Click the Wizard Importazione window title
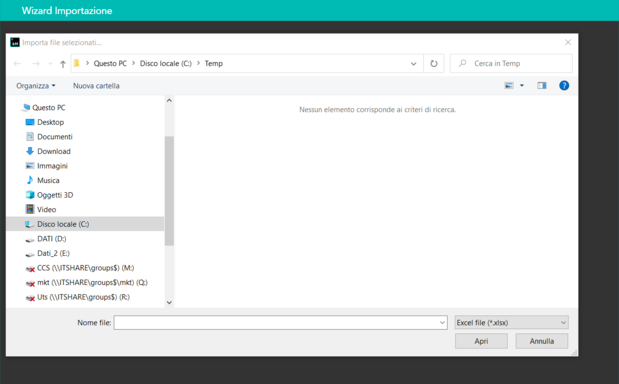 click(x=67, y=11)
